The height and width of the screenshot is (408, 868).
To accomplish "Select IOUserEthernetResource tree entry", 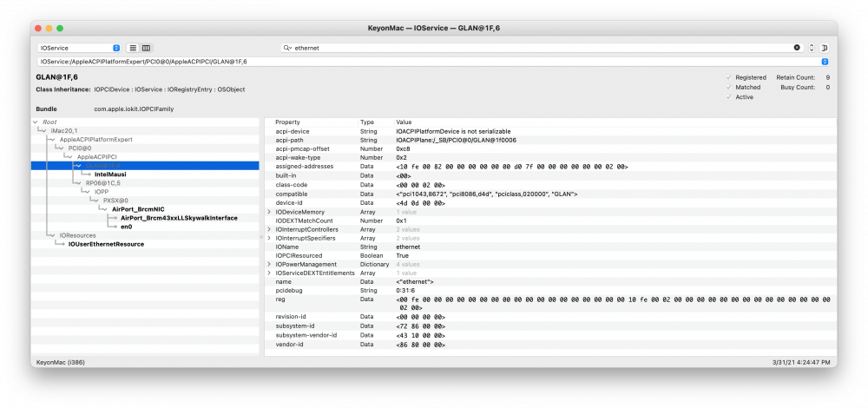I will click(x=106, y=244).
